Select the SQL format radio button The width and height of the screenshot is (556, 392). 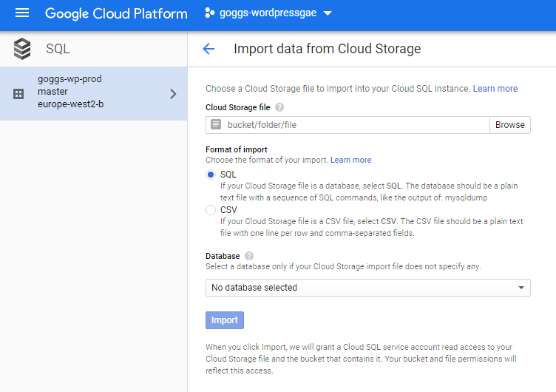click(x=211, y=175)
